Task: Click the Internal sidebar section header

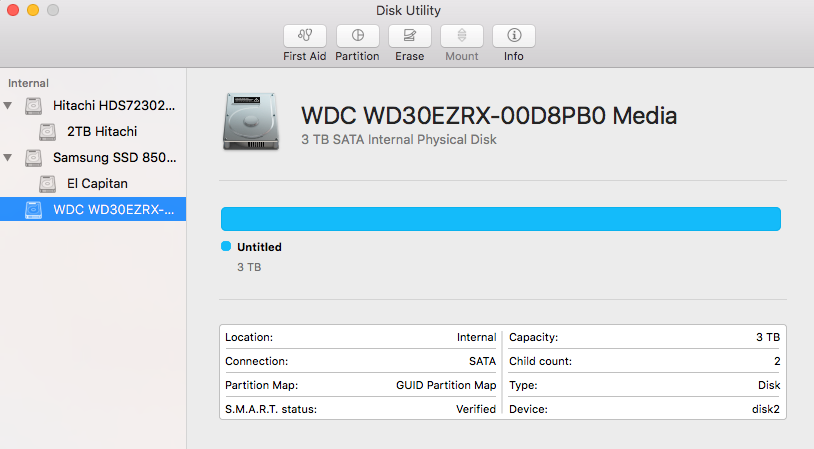Action: coord(28,83)
